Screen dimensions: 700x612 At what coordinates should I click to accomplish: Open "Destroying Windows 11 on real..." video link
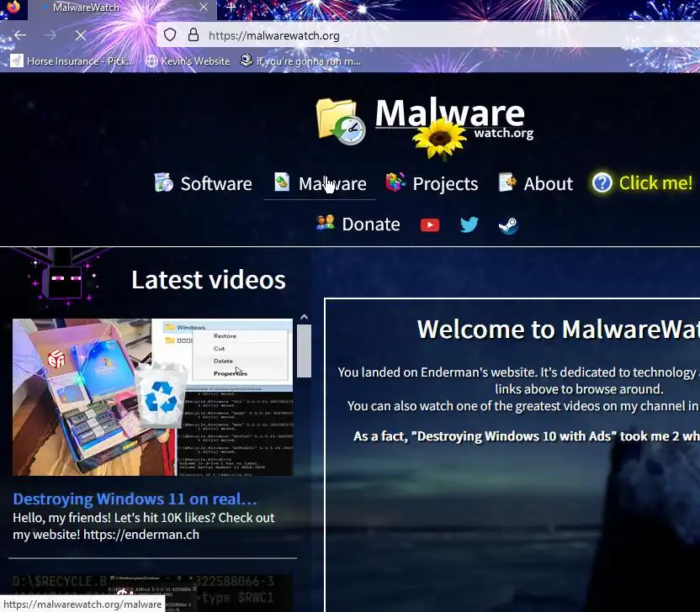(135, 499)
